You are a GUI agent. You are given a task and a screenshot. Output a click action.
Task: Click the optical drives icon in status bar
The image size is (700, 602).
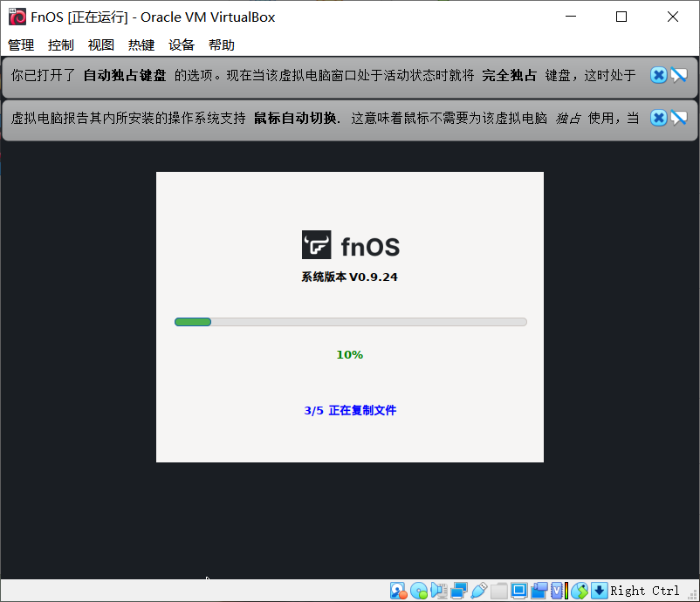(x=419, y=591)
